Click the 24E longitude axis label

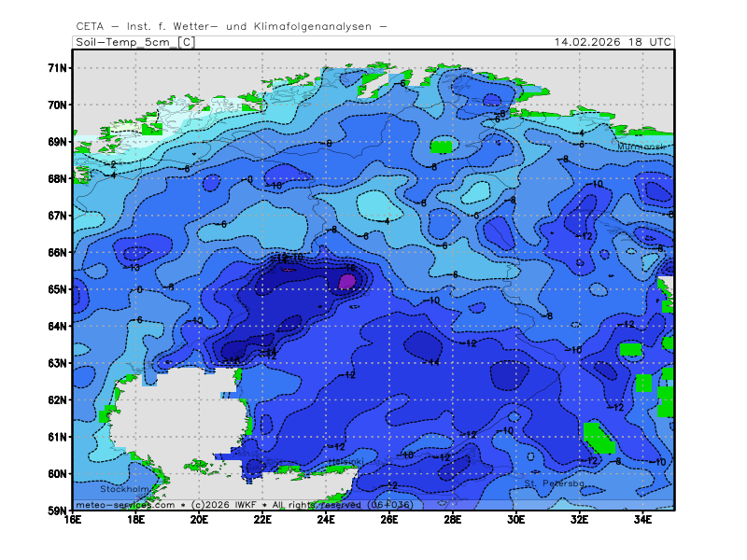click(x=326, y=519)
